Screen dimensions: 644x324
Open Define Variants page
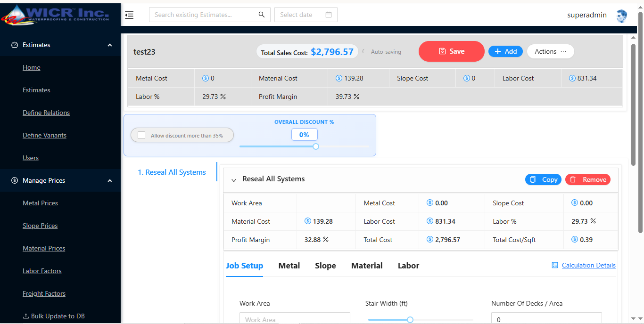coord(44,136)
